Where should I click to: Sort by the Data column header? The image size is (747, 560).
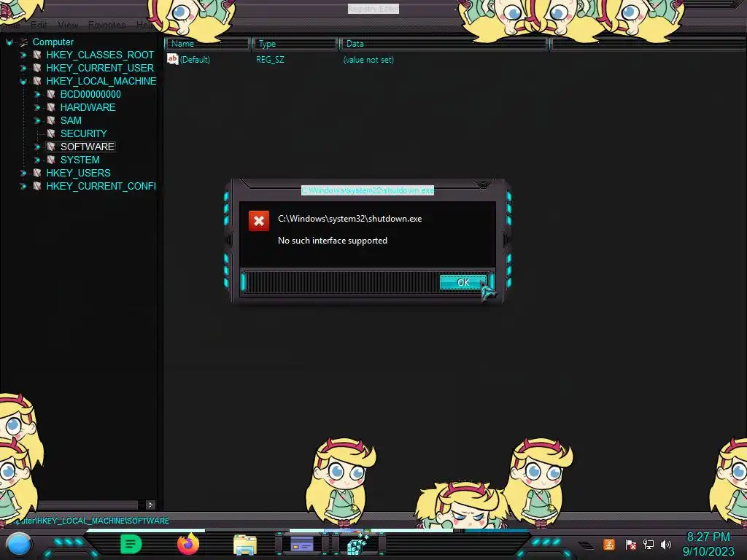tap(444, 44)
